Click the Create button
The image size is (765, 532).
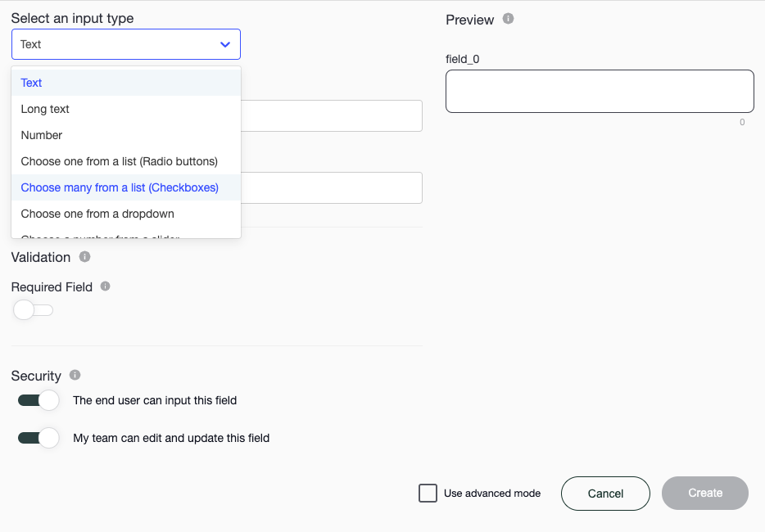[x=705, y=493]
